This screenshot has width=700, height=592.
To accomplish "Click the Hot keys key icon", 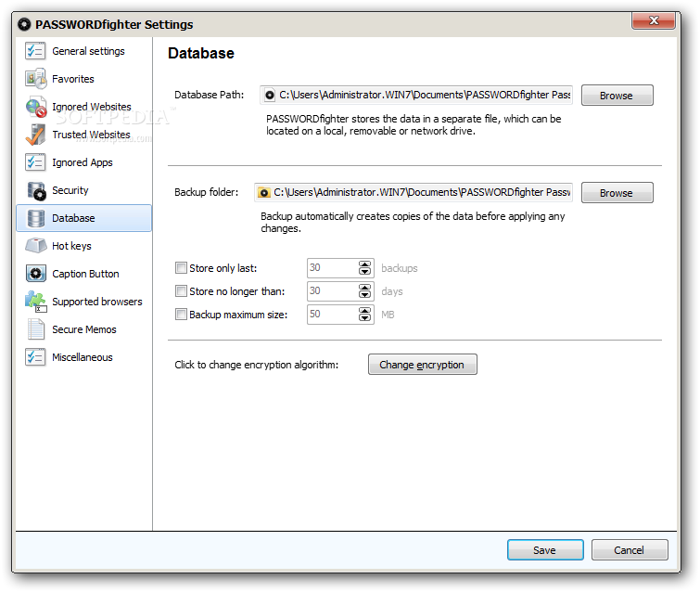I will coord(36,245).
